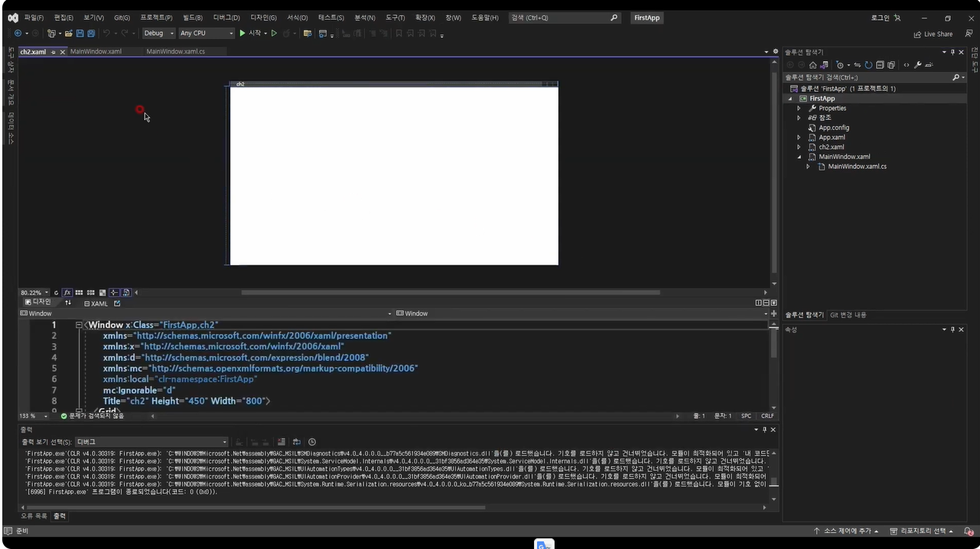Open the 디버그(D) menu
Screen dimensions: 980x549
click(x=226, y=18)
